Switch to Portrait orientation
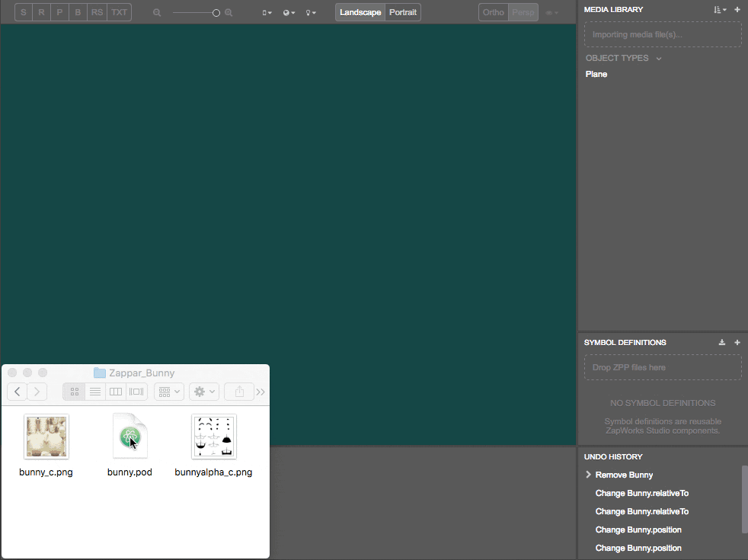This screenshot has height=560, width=748. (403, 12)
